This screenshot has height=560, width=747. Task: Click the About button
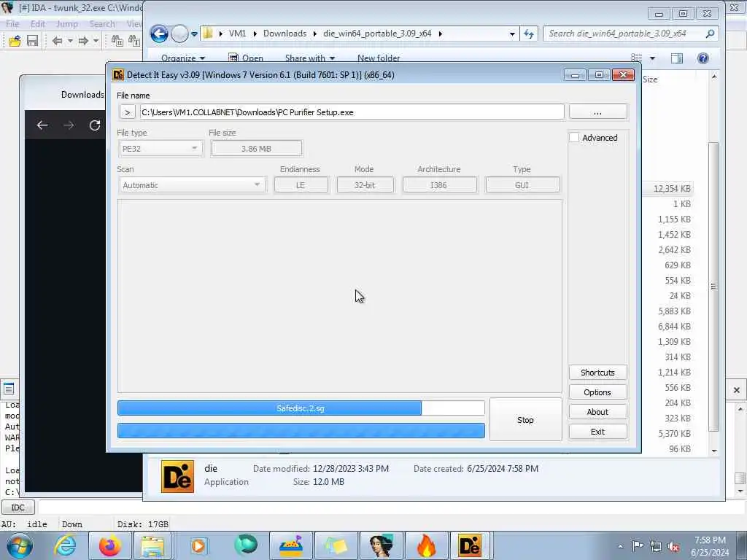(x=598, y=412)
